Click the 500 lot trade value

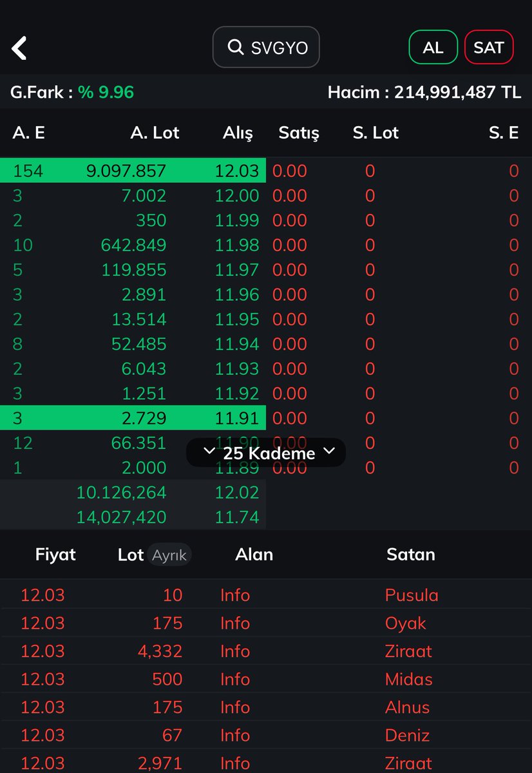[167, 679]
